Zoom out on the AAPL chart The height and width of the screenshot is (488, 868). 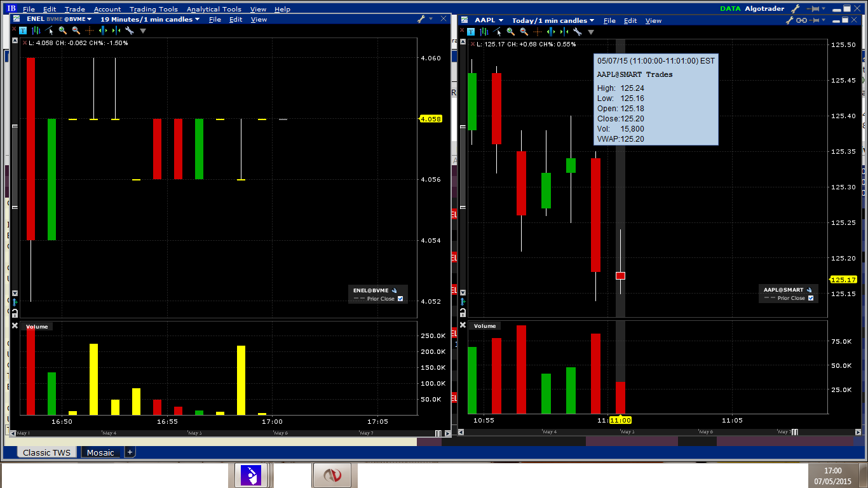(524, 32)
